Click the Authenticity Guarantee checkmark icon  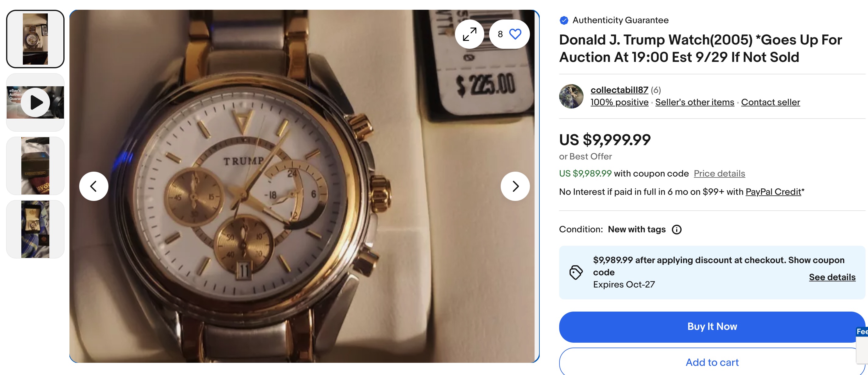point(563,20)
